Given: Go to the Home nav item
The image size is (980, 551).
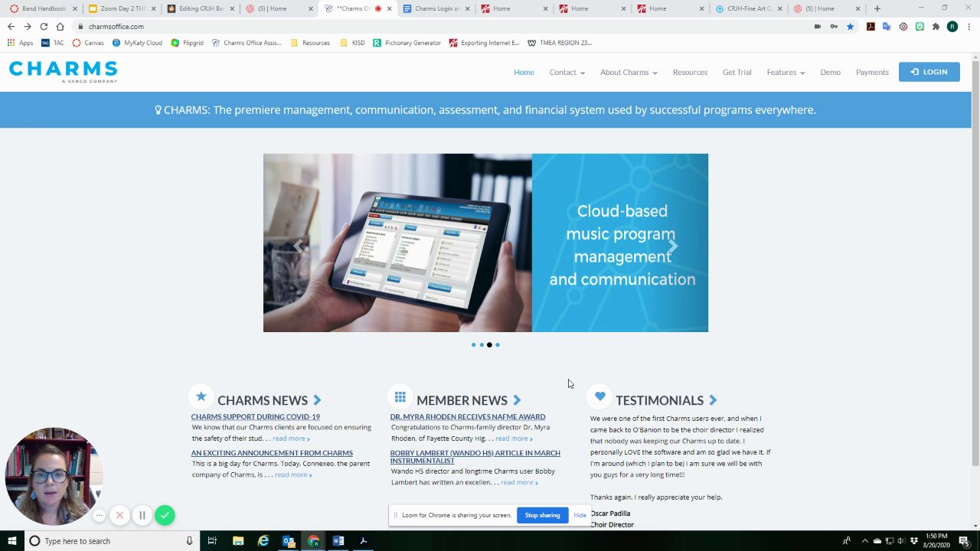Looking at the screenshot, I should (x=524, y=72).
